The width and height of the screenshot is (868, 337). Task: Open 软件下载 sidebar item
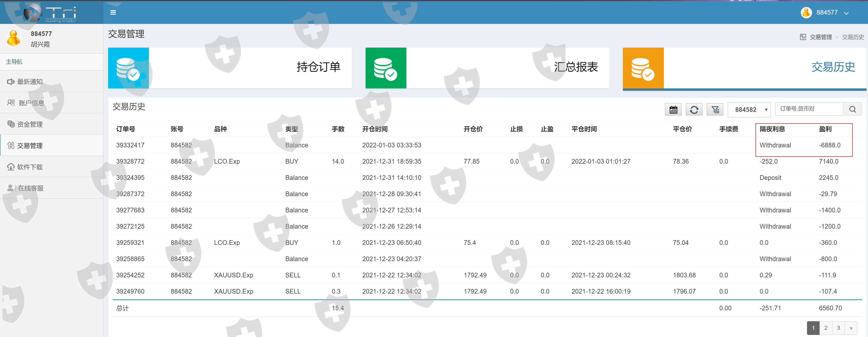click(30, 167)
